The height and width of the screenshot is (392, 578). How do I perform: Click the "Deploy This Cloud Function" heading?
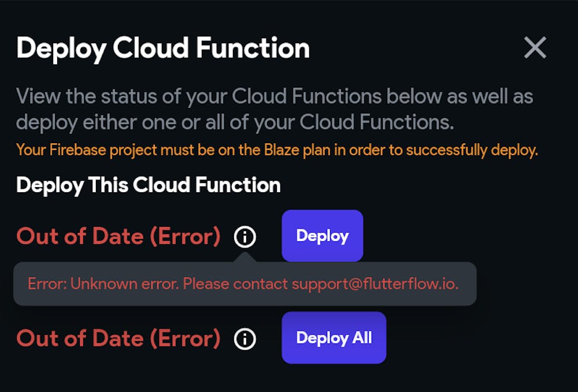(149, 185)
